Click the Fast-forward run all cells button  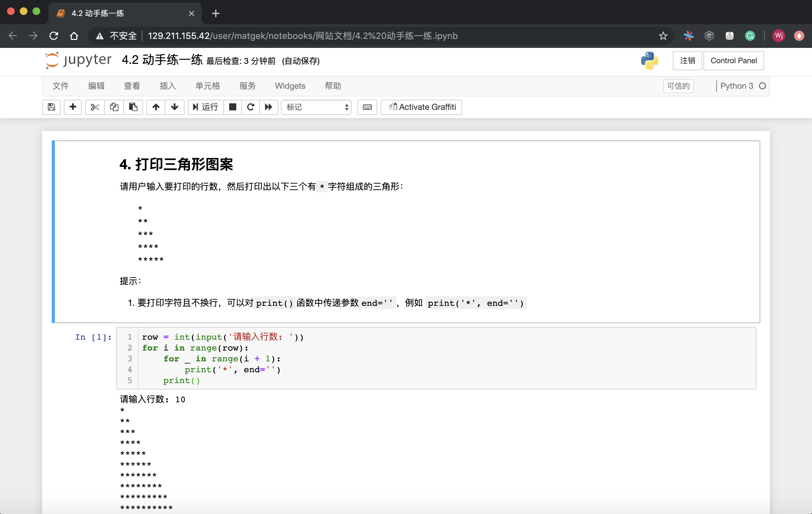(269, 107)
